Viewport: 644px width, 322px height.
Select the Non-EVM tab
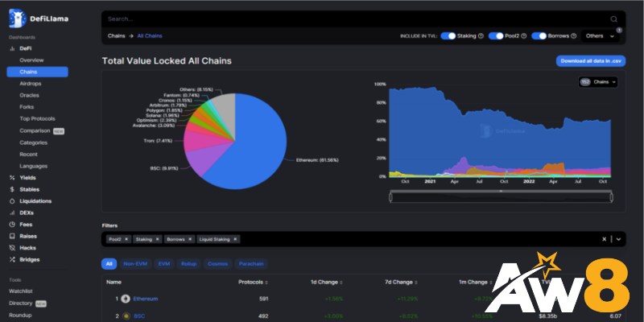click(135, 264)
